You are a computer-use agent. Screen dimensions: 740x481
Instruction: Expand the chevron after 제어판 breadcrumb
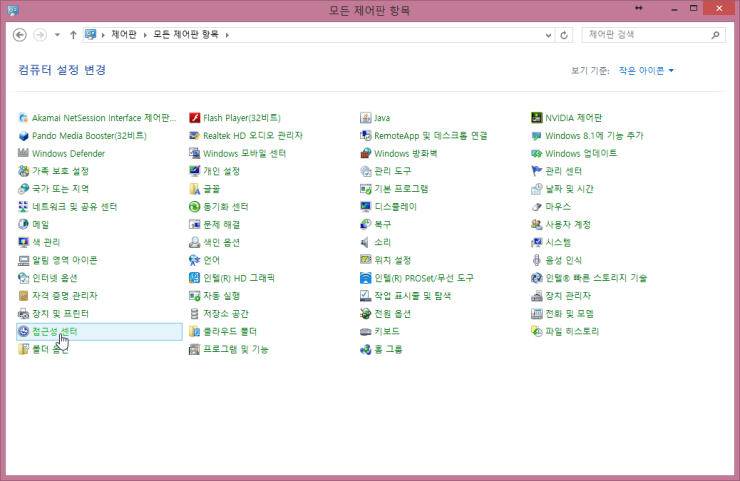[x=145, y=35]
